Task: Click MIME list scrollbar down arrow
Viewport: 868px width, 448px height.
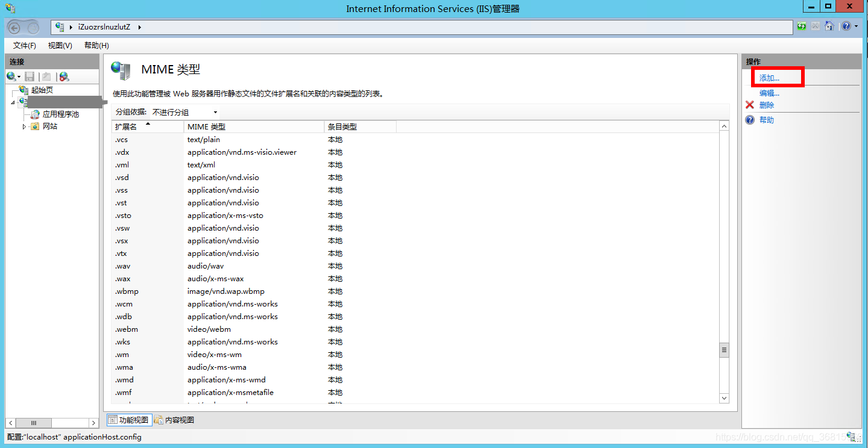Action: point(725,398)
